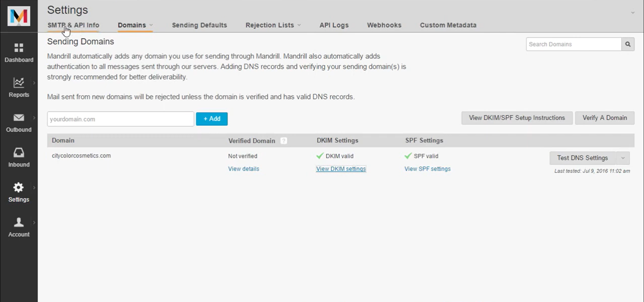The height and width of the screenshot is (302, 644).
Task: Click the Settings page title
Action: [x=67, y=10]
